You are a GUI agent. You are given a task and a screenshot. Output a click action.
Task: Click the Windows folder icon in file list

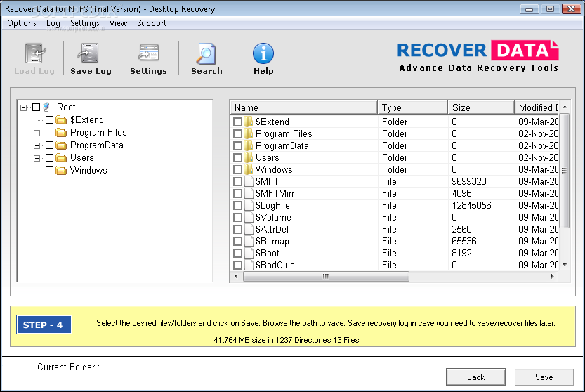pyautogui.click(x=249, y=169)
